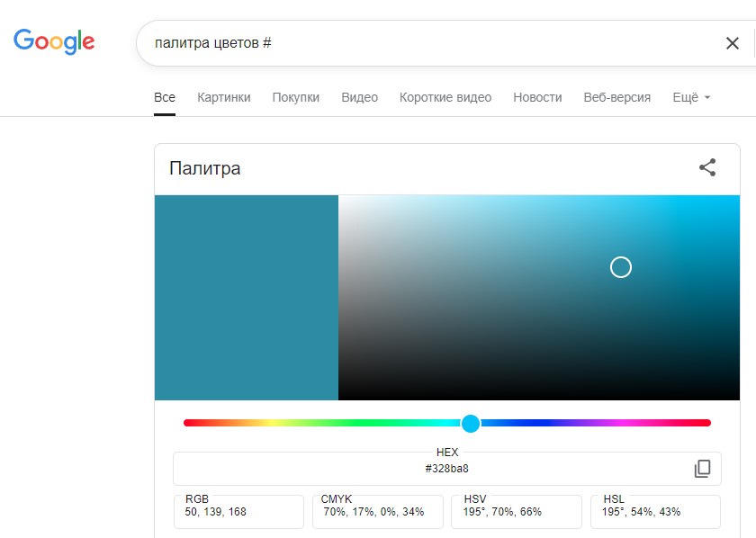Screen dimensions: 756x538
Task: Open the Покупки tab
Action: tap(296, 97)
